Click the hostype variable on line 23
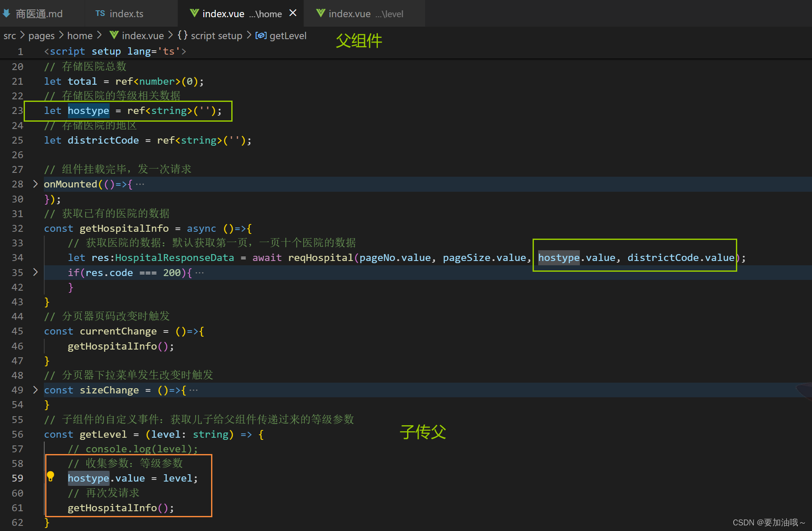Image resolution: width=812 pixels, height=531 pixels. click(x=89, y=111)
